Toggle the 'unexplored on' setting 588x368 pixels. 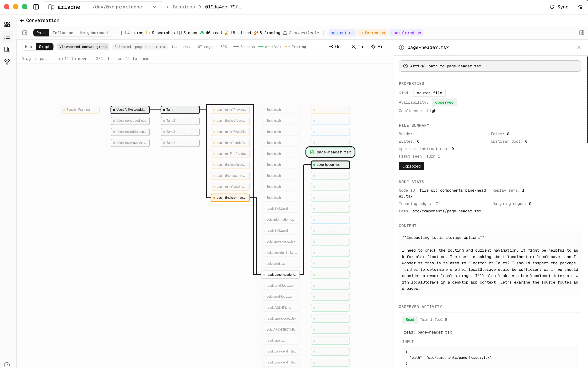tap(406, 33)
